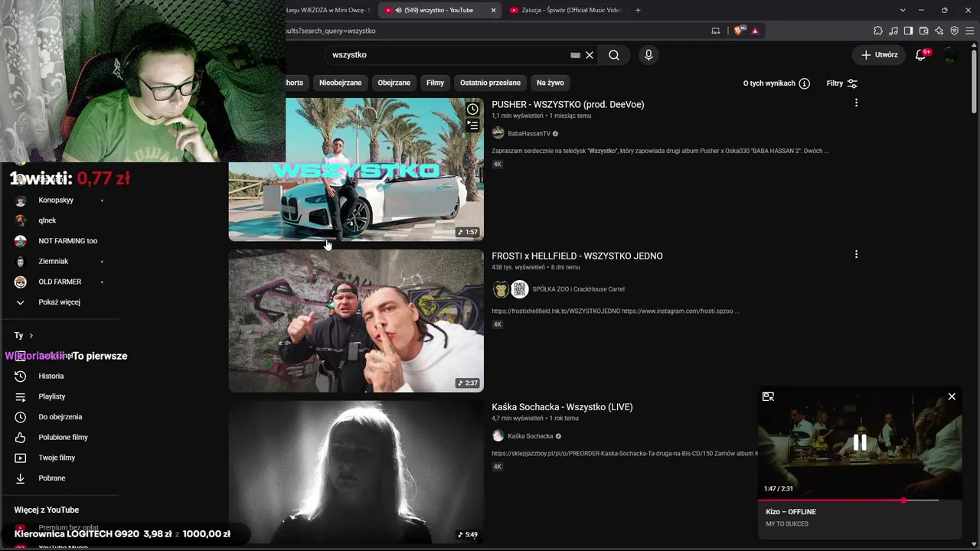
Task: Click the SPÓŁKA ZOO monkey avatar
Action: tap(501, 289)
